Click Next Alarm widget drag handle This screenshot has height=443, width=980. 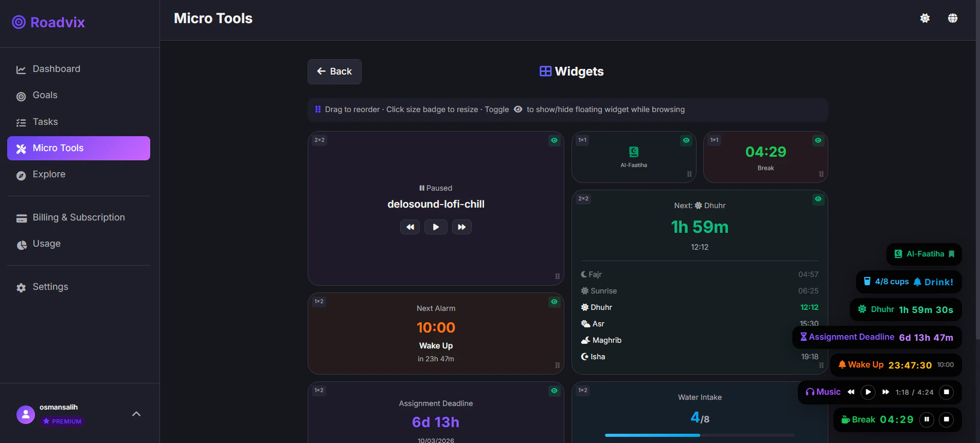tap(557, 365)
